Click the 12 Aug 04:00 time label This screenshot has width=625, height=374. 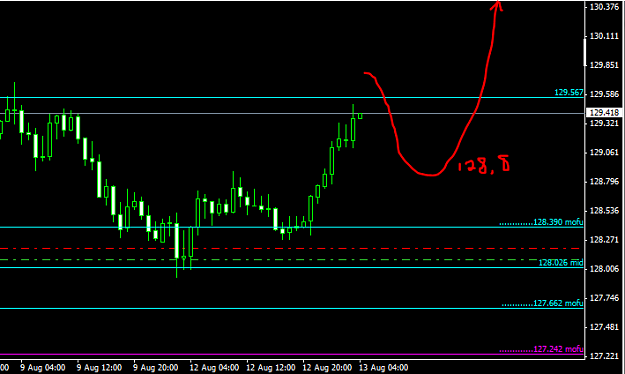214,367
